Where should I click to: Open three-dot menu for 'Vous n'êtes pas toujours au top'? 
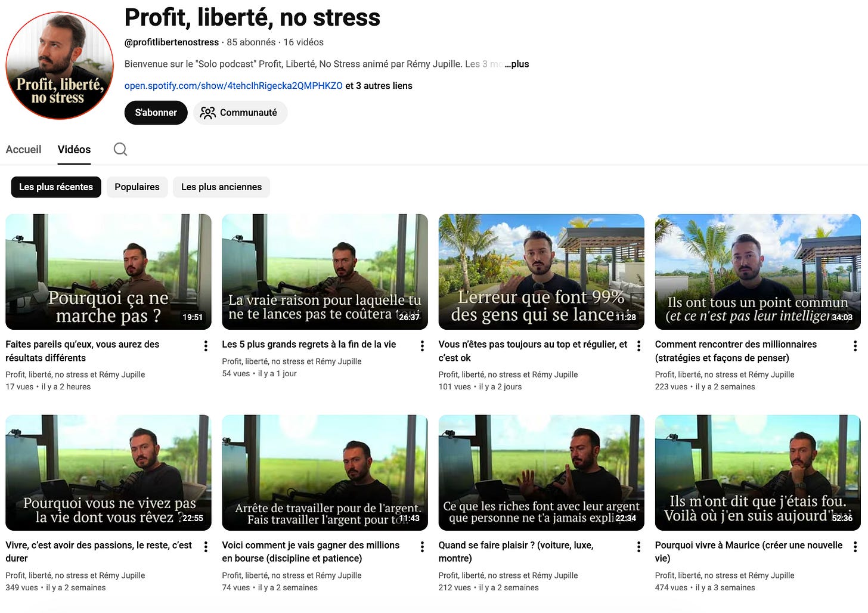[638, 346]
